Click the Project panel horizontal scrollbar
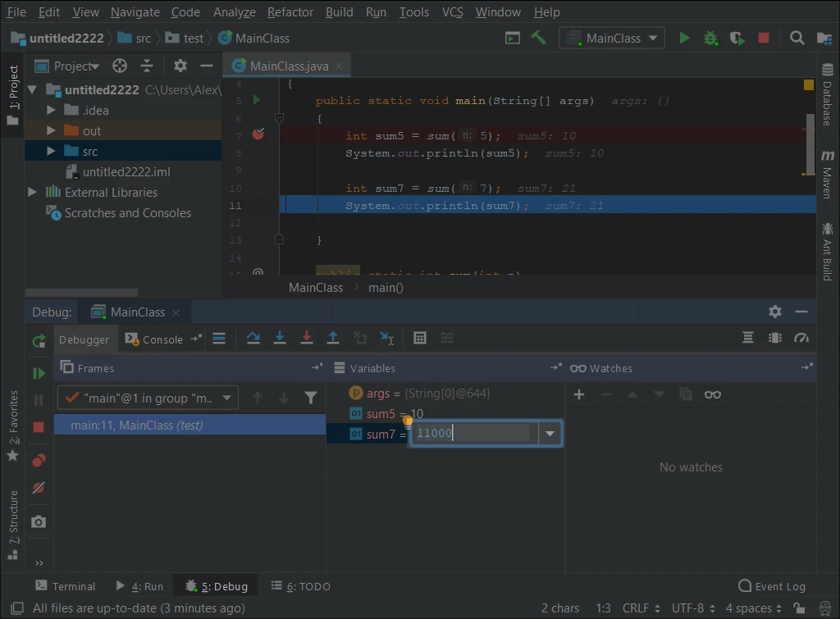840x619 pixels. pyautogui.click(x=81, y=293)
